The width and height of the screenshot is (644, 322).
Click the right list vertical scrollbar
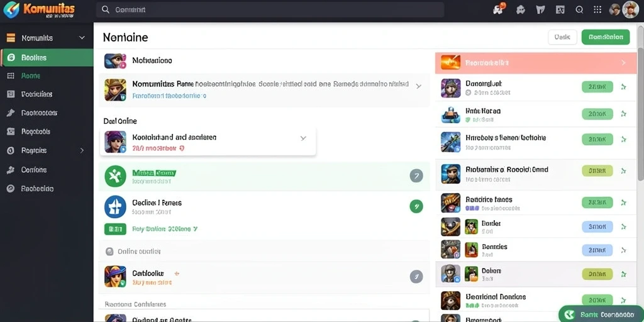[641, 116]
